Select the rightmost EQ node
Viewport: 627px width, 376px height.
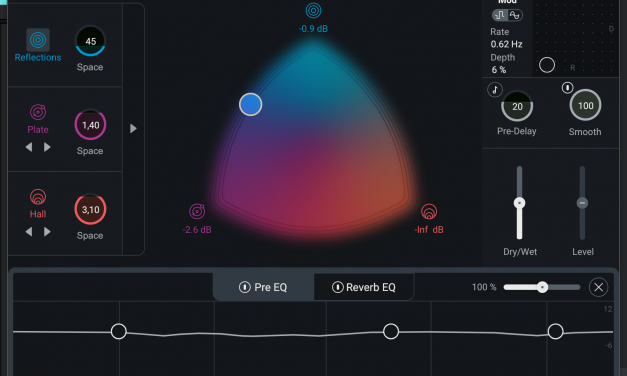coord(555,332)
